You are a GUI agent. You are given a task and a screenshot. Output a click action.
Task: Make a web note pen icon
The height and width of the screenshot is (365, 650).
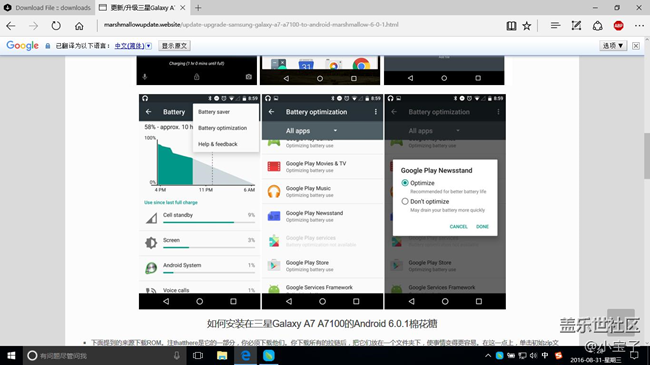point(576,26)
